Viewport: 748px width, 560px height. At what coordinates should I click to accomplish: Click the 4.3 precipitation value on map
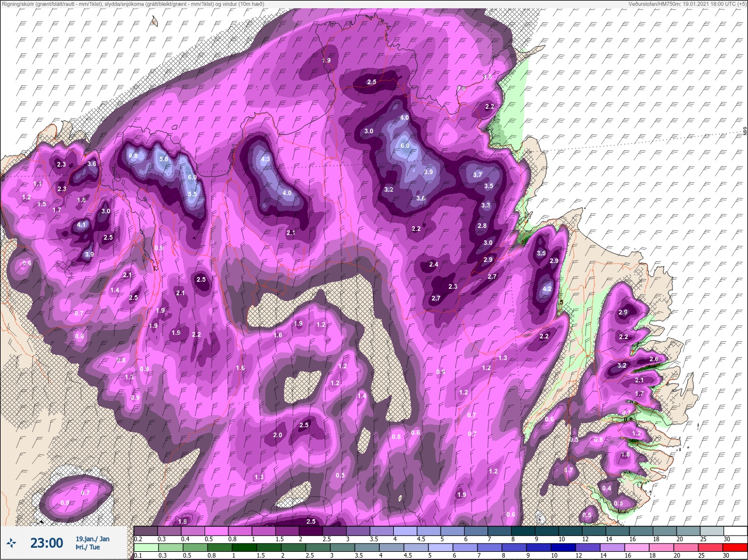click(265, 159)
